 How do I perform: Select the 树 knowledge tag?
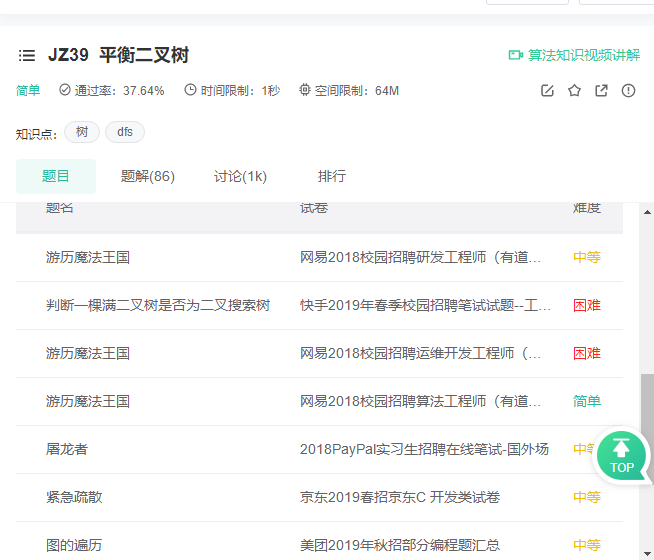click(x=82, y=132)
